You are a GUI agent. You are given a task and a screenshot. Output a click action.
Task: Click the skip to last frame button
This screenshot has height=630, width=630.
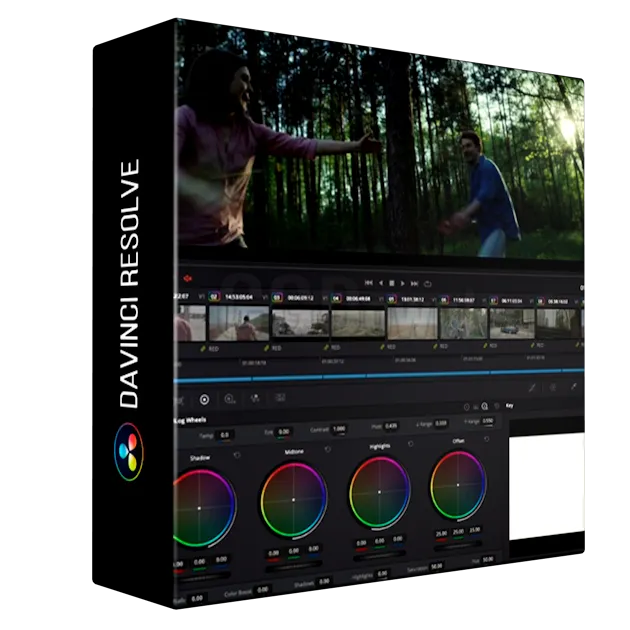tap(414, 284)
